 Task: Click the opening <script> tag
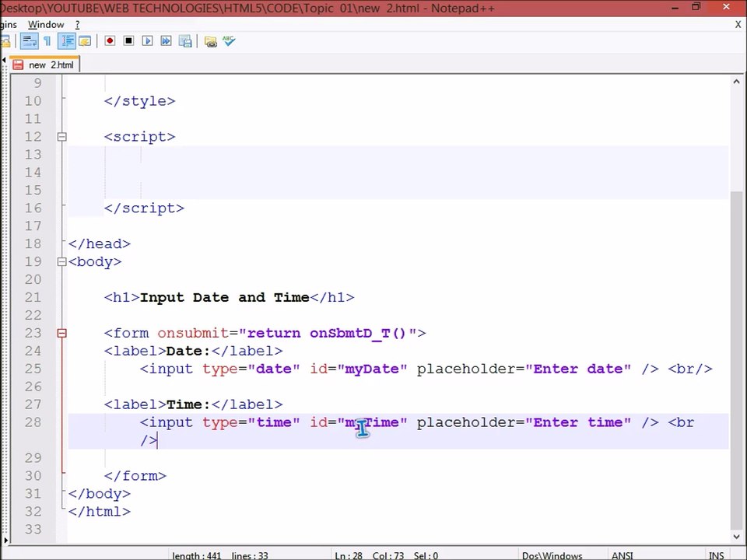tap(139, 137)
